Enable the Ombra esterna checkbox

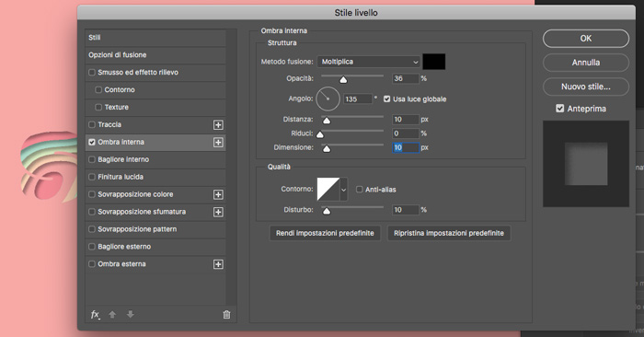pyautogui.click(x=92, y=264)
